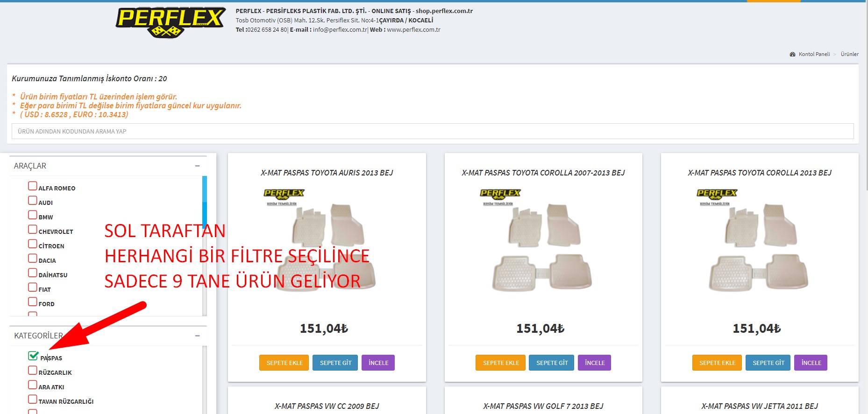Open the Corolla 2013 mat product image
868x414 pixels.
(759, 243)
